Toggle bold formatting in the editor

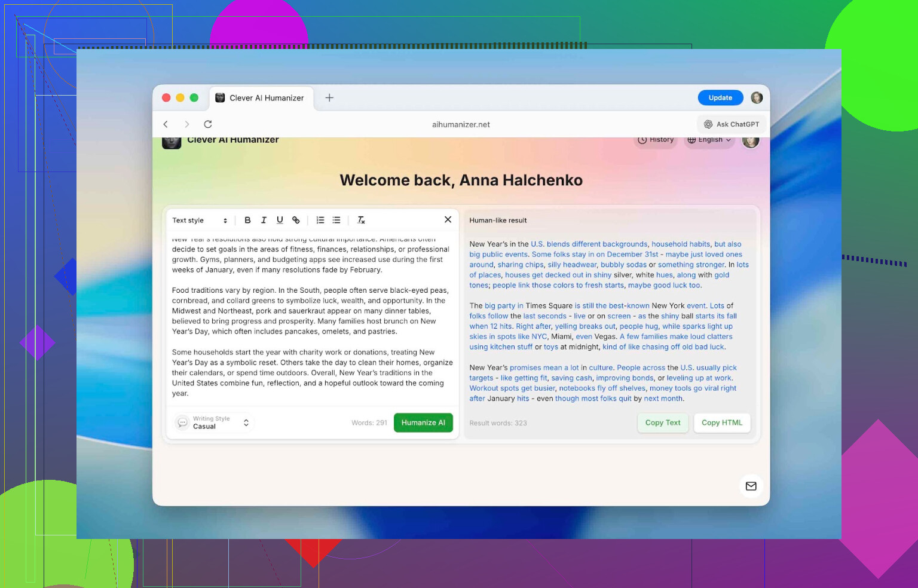pyautogui.click(x=247, y=220)
